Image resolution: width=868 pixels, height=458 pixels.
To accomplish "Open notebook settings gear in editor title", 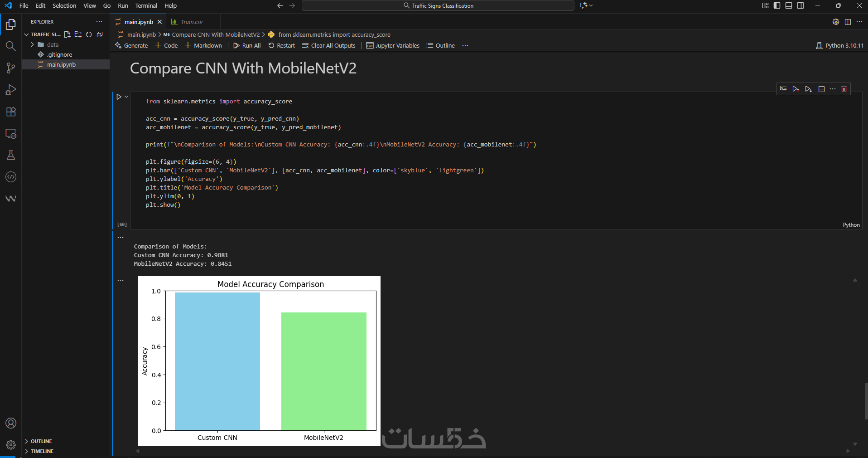I will tap(836, 22).
